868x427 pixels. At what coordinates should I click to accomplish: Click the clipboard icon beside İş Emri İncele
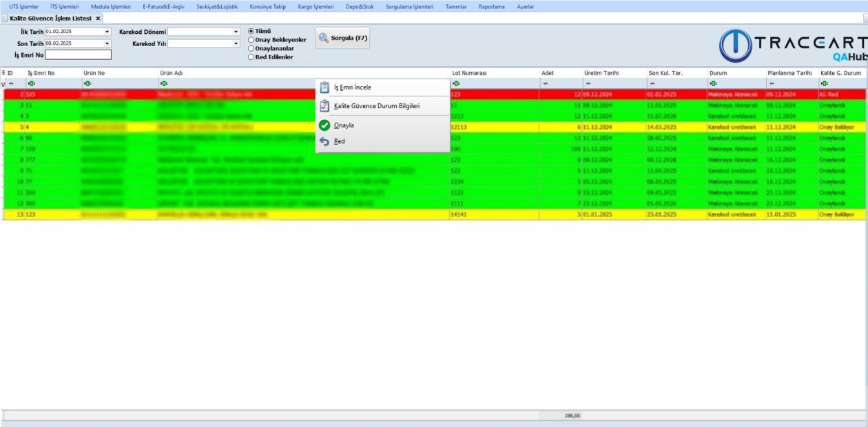(x=324, y=87)
